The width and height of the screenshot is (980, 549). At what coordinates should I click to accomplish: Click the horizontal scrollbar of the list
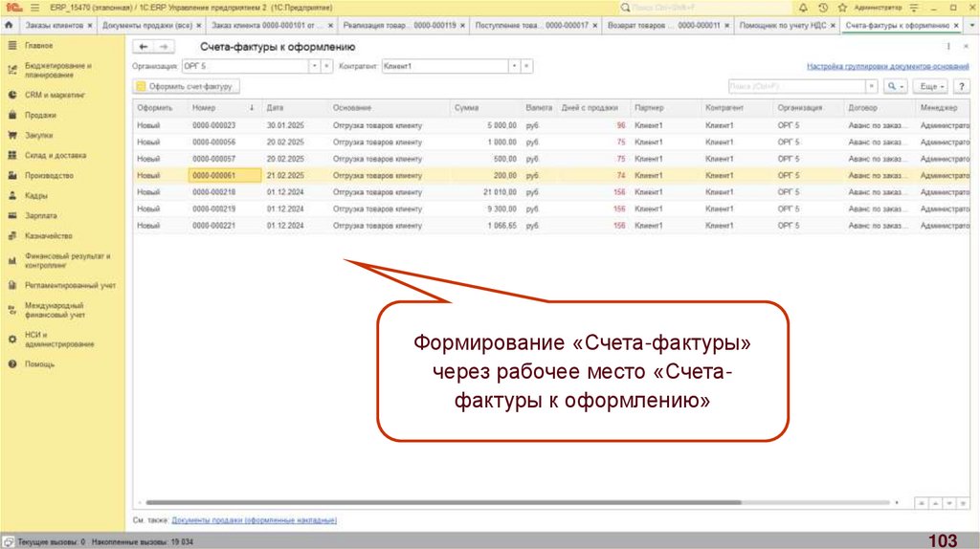tap(443, 502)
